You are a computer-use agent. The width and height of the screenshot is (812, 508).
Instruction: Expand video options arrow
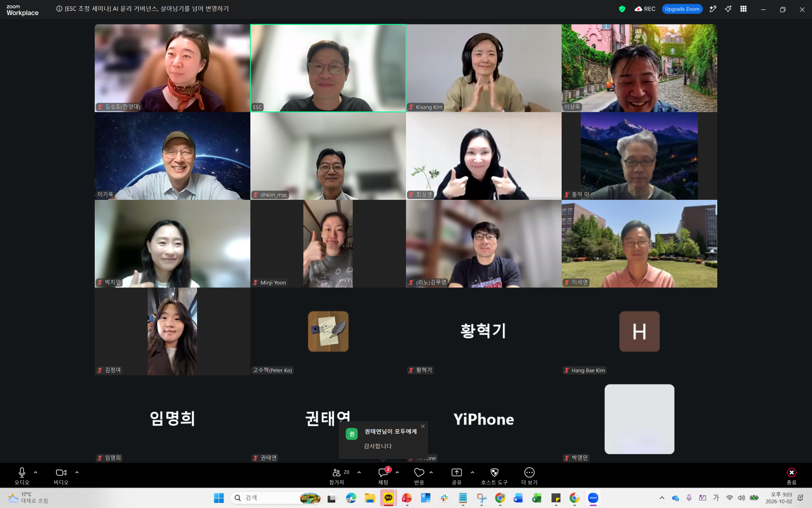pyautogui.click(x=77, y=472)
